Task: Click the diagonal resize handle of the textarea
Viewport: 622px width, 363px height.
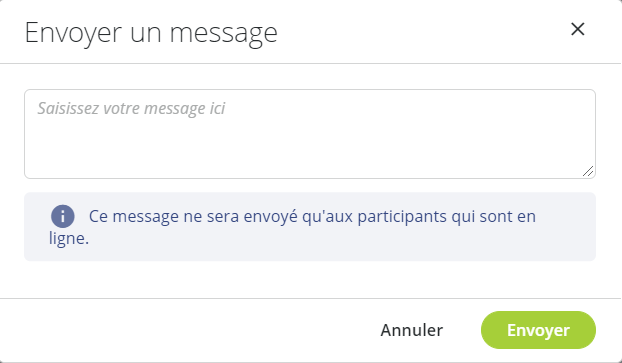Action: 588,171
